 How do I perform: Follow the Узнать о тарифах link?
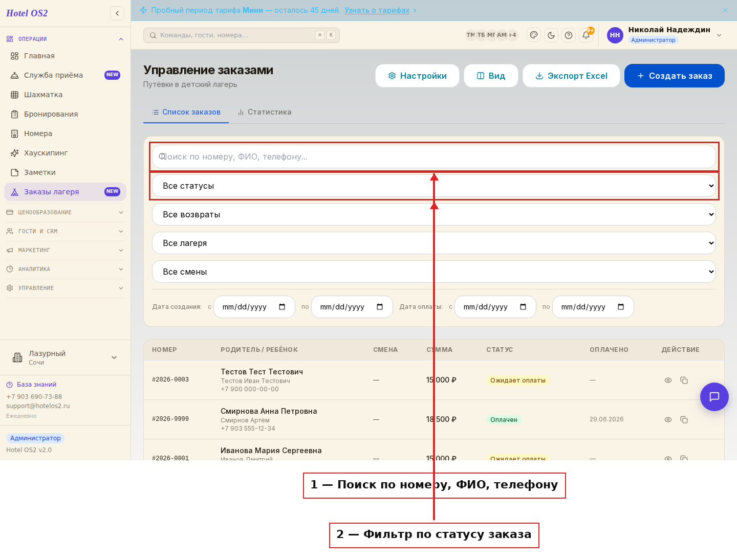click(377, 10)
